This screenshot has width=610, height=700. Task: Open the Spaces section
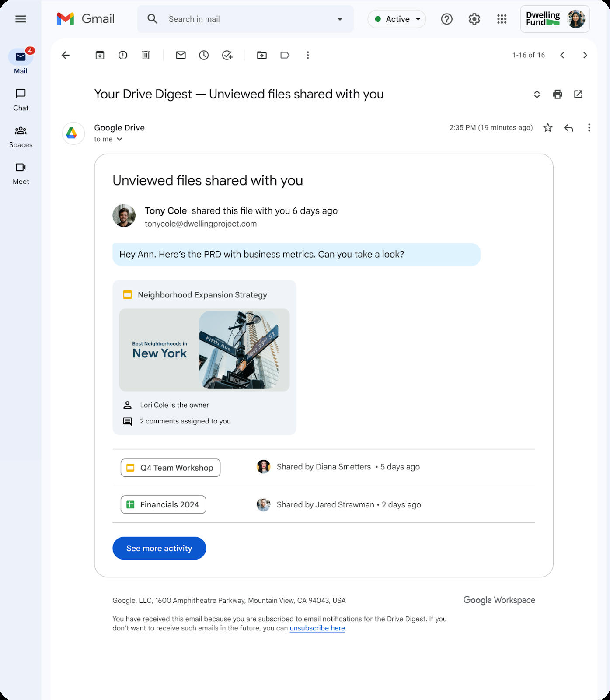tap(21, 137)
